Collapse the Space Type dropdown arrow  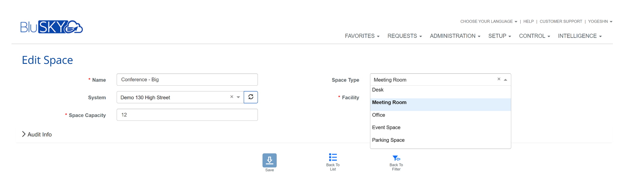tap(506, 80)
